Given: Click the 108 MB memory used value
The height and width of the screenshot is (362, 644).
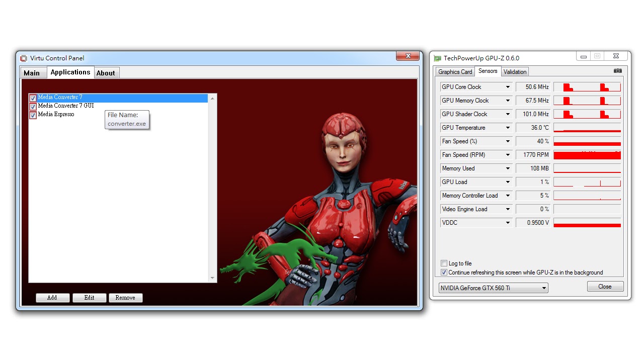Looking at the screenshot, I should point(533,168).
